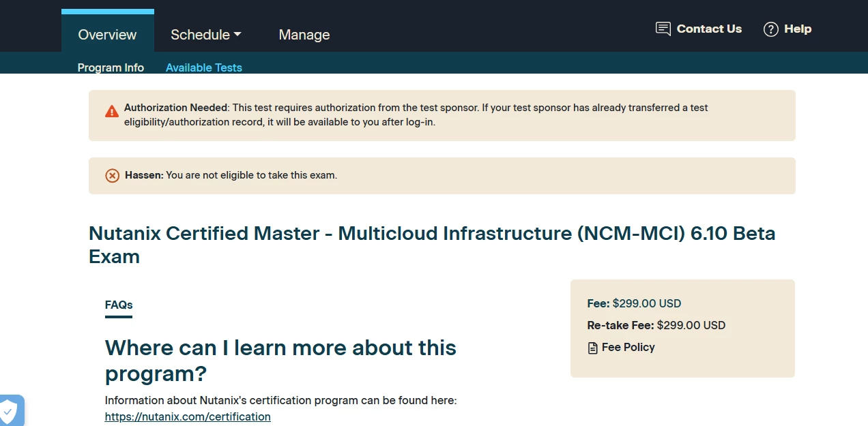
Task: Open the Fee Policy link
Action: coord(628,348)
